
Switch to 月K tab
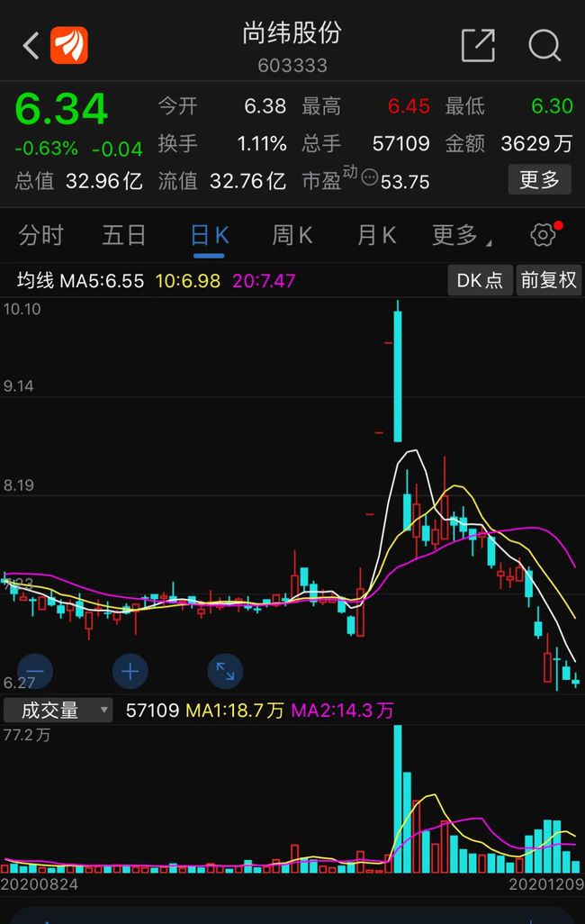pos(376,235)
